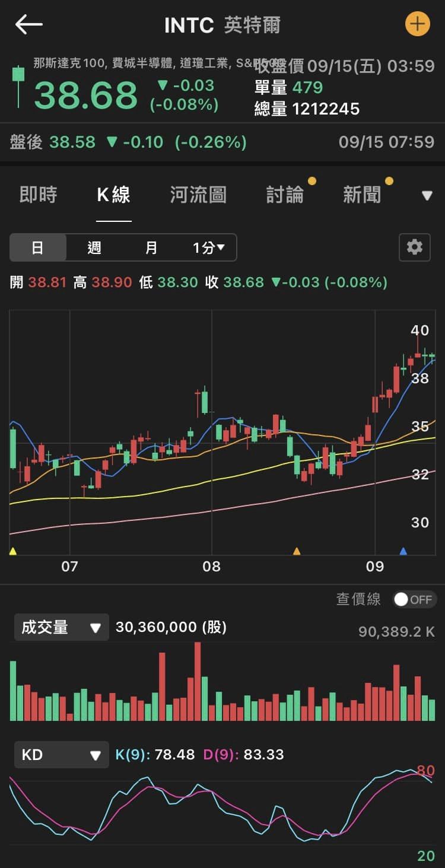Toggle the 查價線 switch on
Screen dimensions: 445x868
[x=414, y=599]
